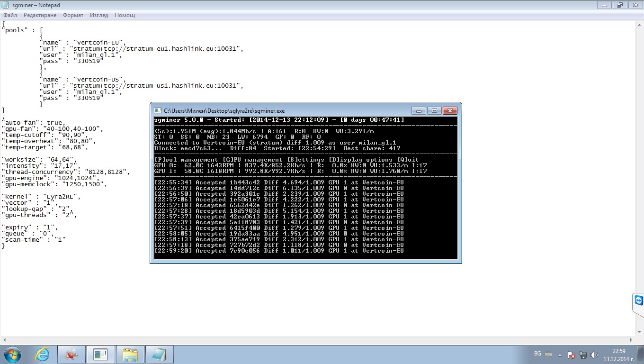Click the Connected to Vertcoin-EU status line
The height and width of the screenshot is (364, 644).
point(276,143)
